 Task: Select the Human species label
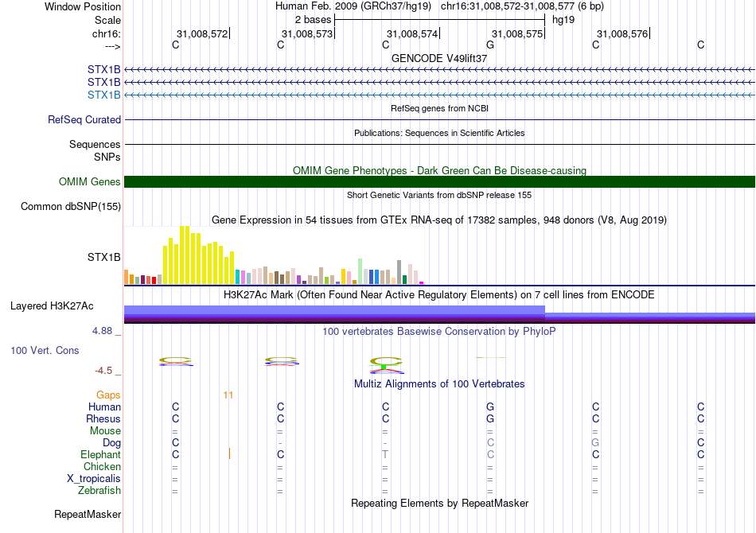104,407
